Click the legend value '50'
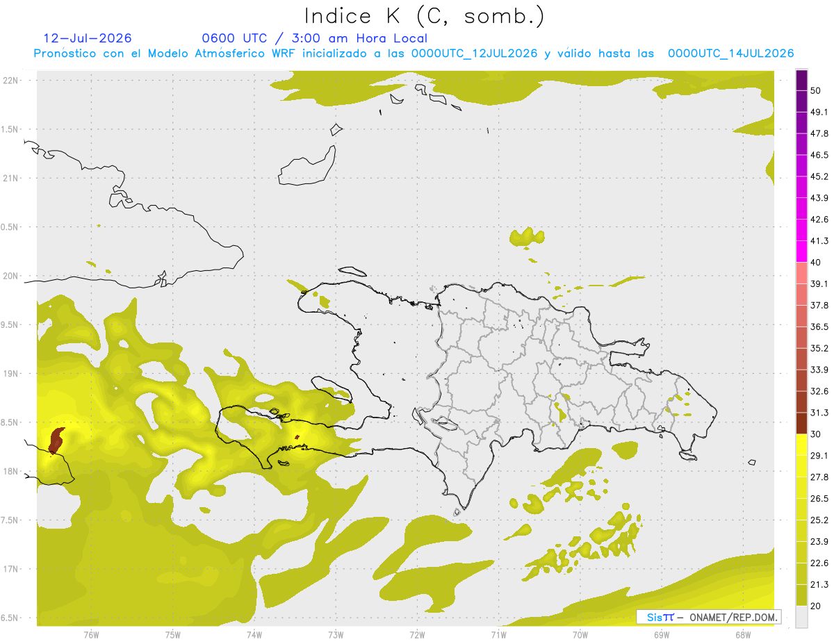 pos(816,91)
